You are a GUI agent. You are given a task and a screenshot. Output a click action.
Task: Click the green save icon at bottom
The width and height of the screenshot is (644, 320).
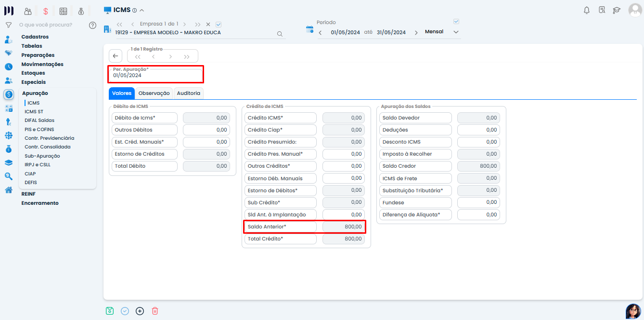(x=110, y=311)
